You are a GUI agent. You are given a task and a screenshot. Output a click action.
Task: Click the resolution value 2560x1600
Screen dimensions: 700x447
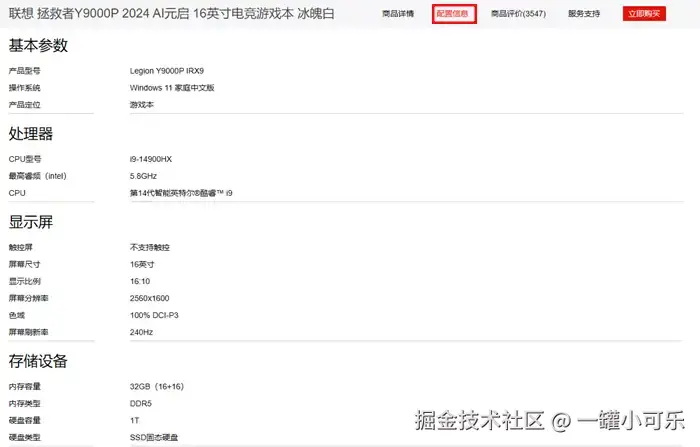click(149, 298)
